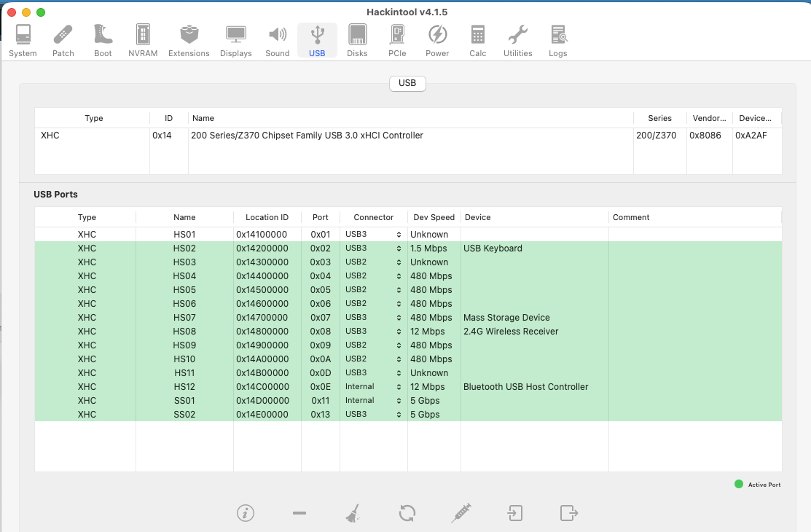Click the broom clear all icon
Image resolution: width=811 pixels, height=532 pixels.
(x=353, y=513)
